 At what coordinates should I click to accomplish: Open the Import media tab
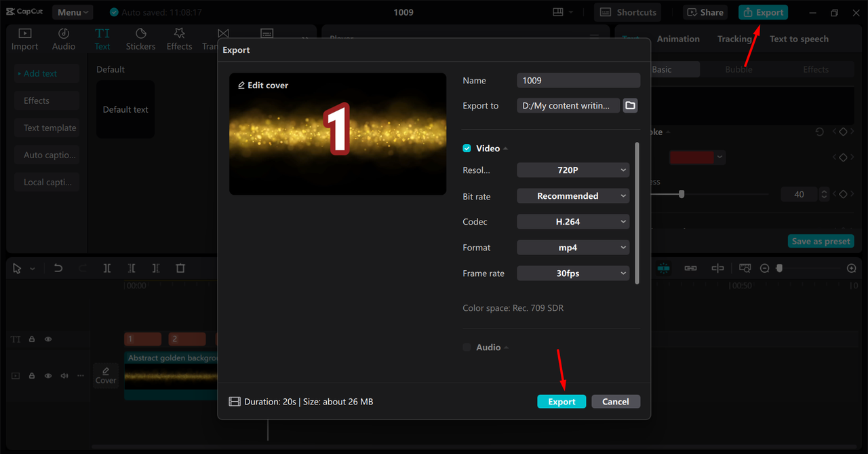(24, 39)
